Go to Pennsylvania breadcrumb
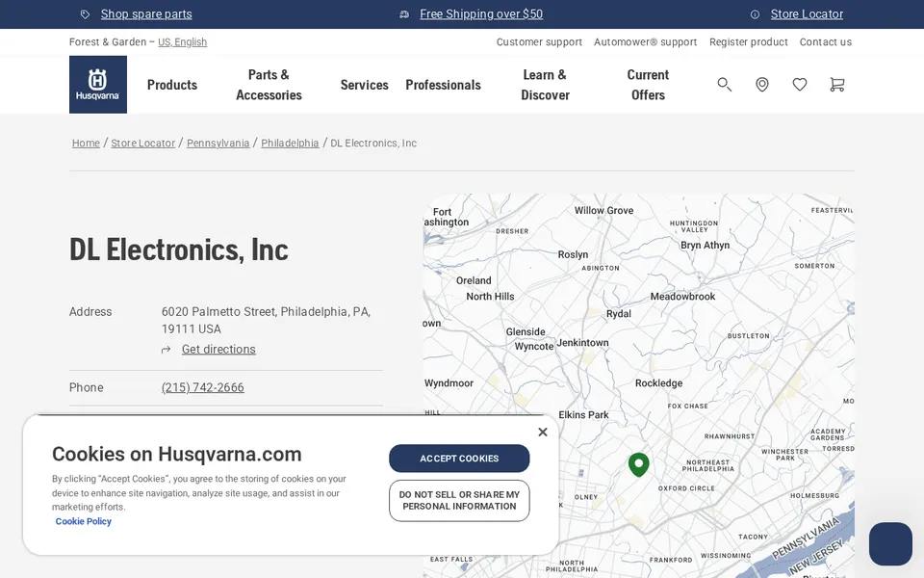This screenshot has width=924, height=578. (x=218, y=143)
